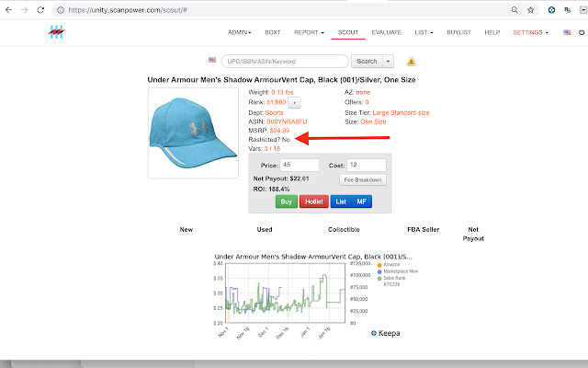
Task: Open the EVALUATE page
Action: pos(387,32)
